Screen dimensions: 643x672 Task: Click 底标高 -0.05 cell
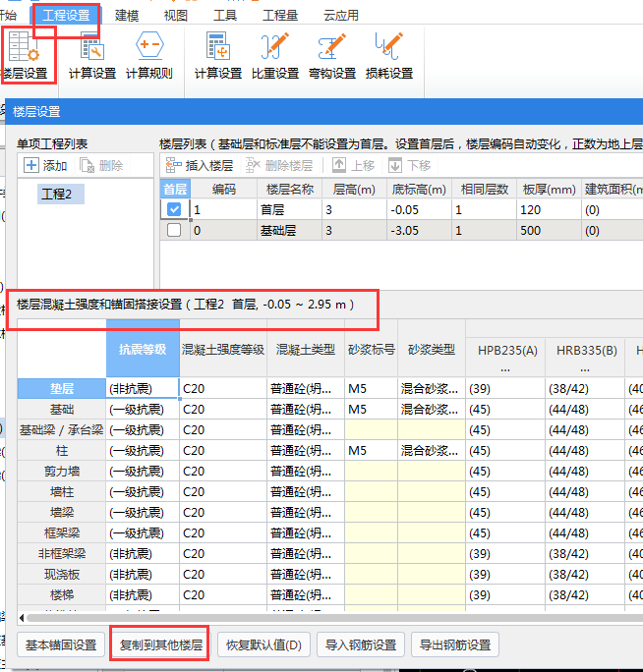(x=419, y=209)
